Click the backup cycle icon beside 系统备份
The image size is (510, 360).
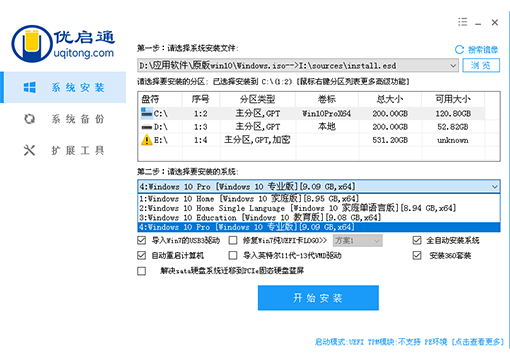30,119
